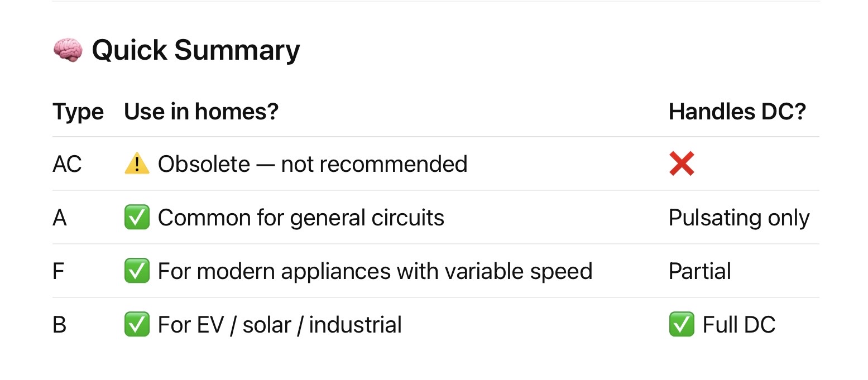The width and height of the screenshot is (868, 380).
Task: Click the Obsolete — not recommended text
Action: 313,164
